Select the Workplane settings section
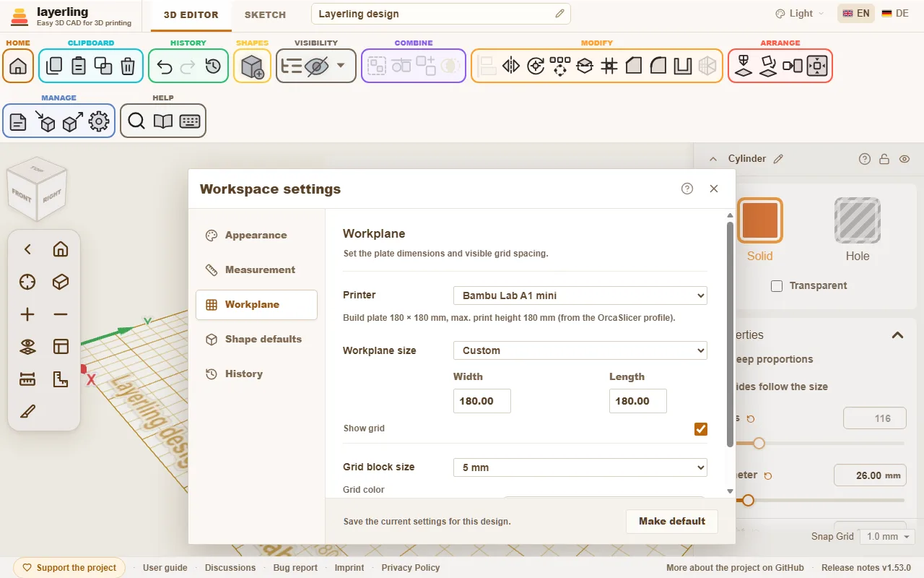This screenshot has width=924, height=578. point(256,305)
